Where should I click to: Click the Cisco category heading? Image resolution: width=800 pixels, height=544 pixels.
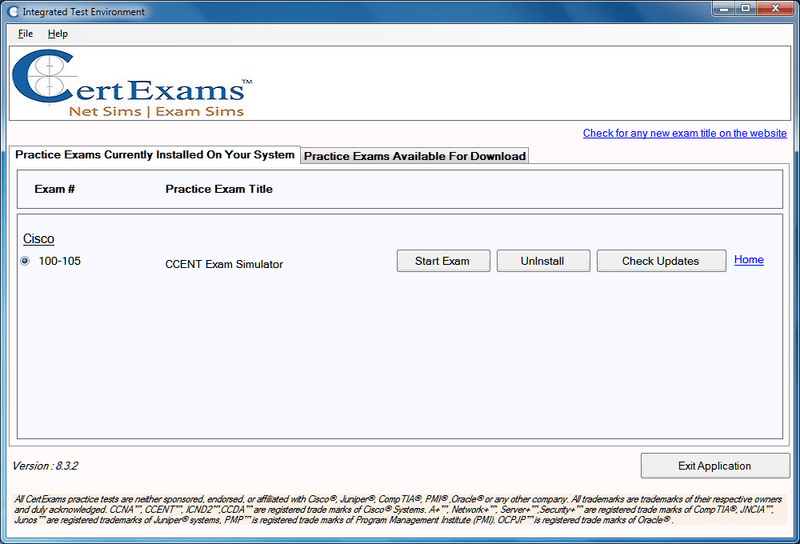coord(39,239)
